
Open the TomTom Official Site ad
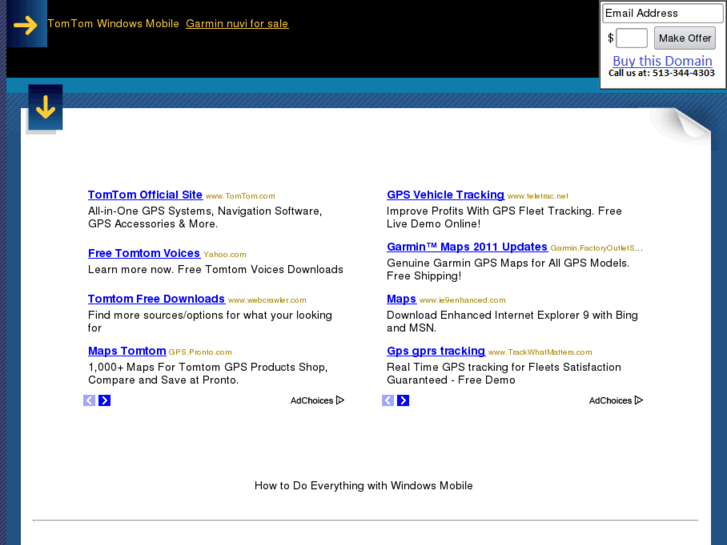pos(145,195)
